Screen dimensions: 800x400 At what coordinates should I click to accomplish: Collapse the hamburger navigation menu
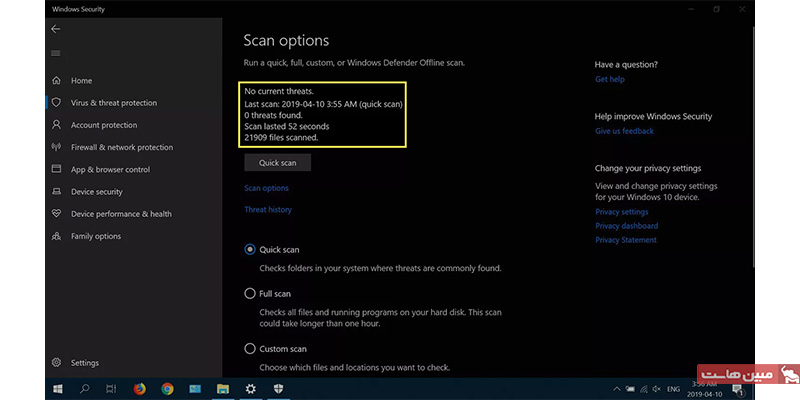point(56,53)
